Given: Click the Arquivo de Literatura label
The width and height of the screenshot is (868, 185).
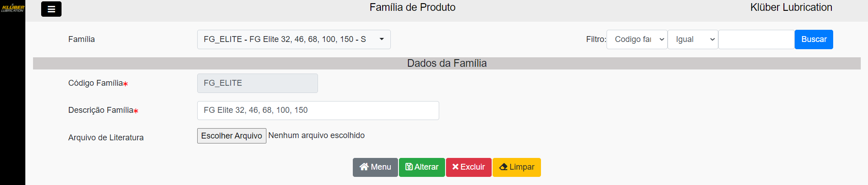Looking at the screenshot, I should click(106, 138).
